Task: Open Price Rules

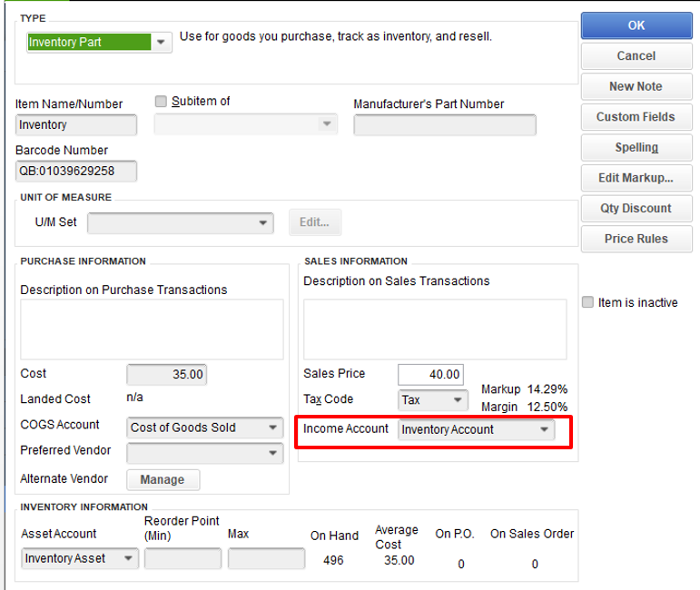Action: pyautogui.click(x=636, y=239)
